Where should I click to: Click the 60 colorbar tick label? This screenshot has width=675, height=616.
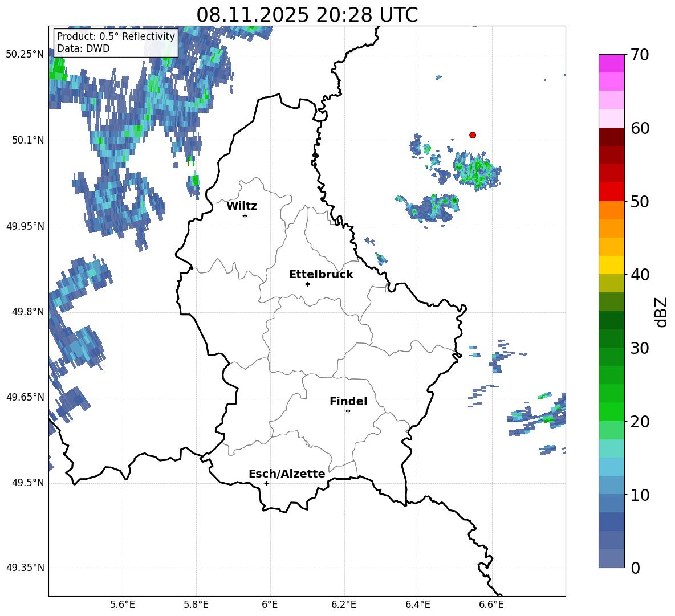[x=640, y=128]
